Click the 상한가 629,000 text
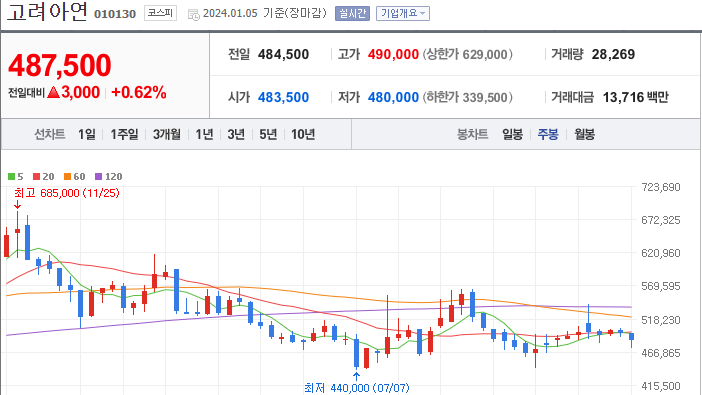The image size is (702, 395). [x=467, y=55]
